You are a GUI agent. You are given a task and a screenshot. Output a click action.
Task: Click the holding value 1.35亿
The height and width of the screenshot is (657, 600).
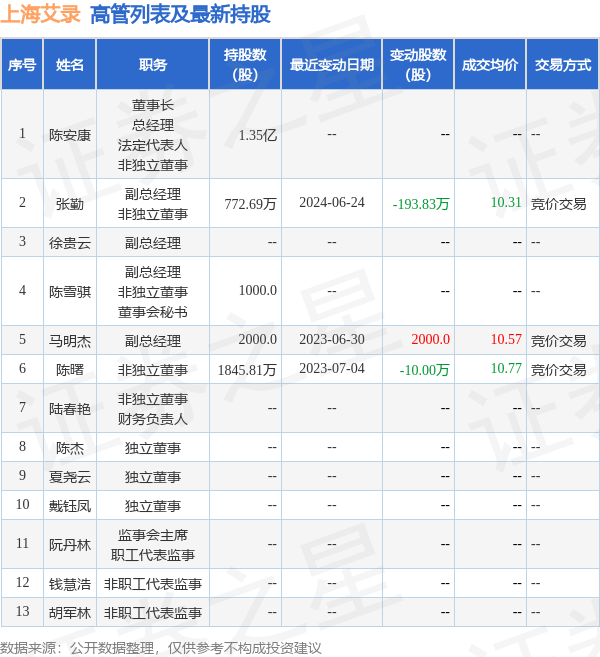click(x=257, y=135)
